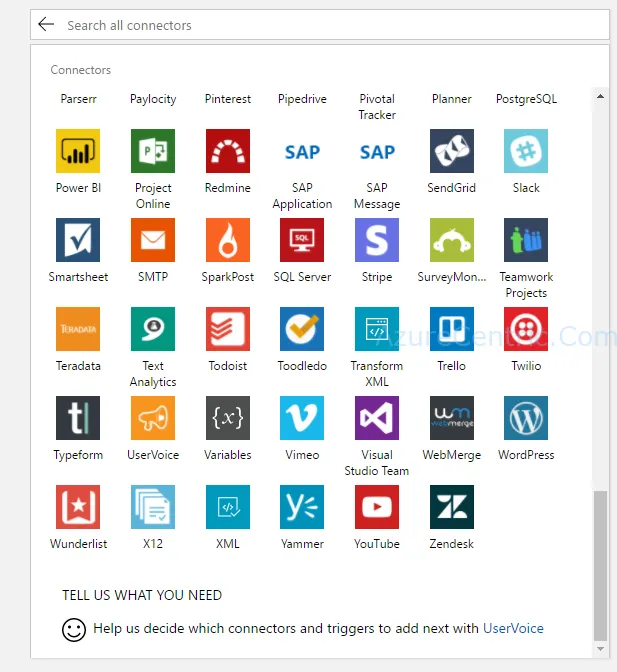617x672 pixels.
Task: Click the scrollbar up arrow
Action: point(600,96)
